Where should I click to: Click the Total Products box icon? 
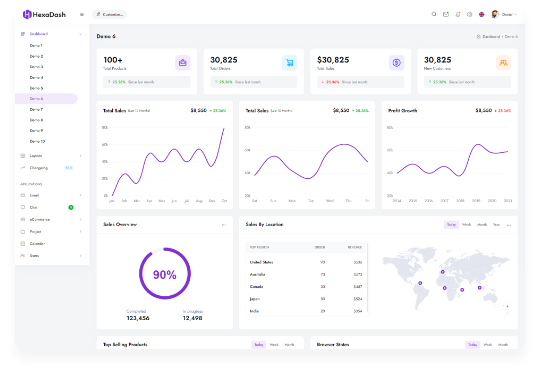coord(183,63)
